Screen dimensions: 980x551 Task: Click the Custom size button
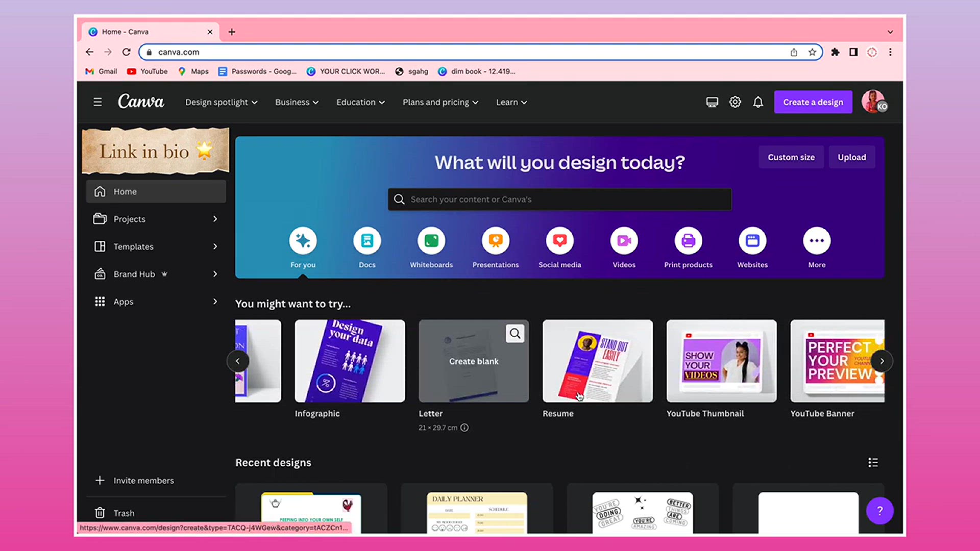791,157
